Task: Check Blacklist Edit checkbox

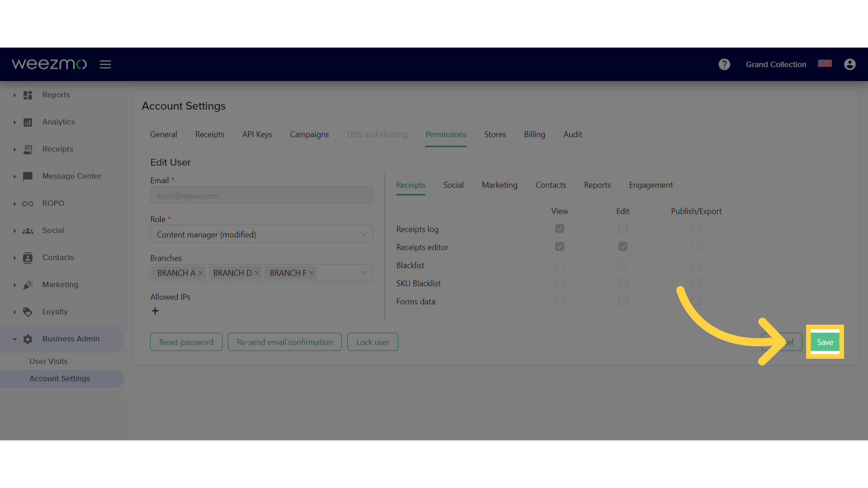Action: (623, 265)
